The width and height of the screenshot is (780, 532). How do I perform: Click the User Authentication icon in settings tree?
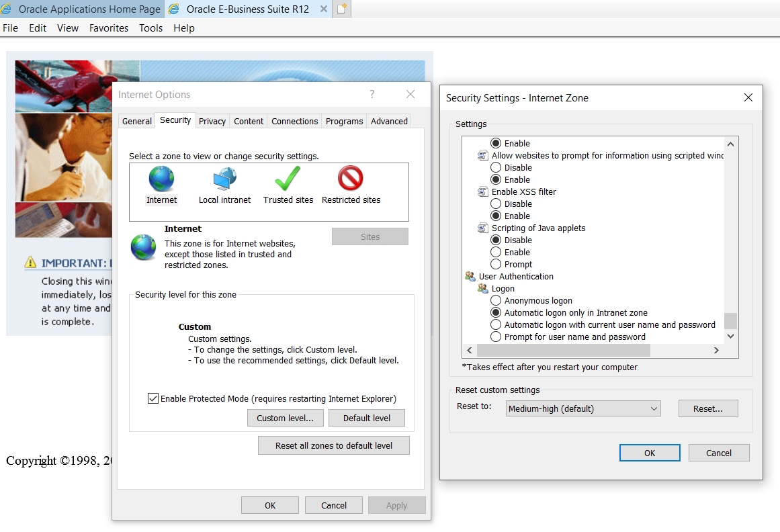coord(470,276)
